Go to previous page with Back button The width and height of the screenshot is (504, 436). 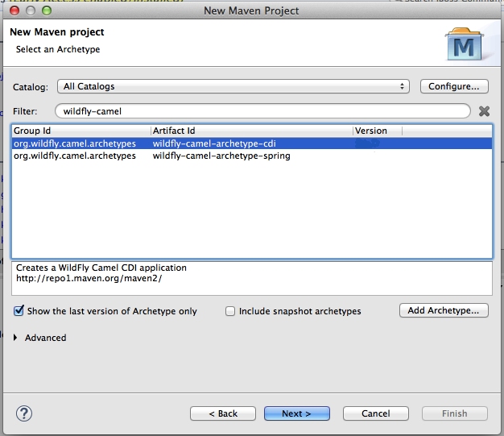223,413
